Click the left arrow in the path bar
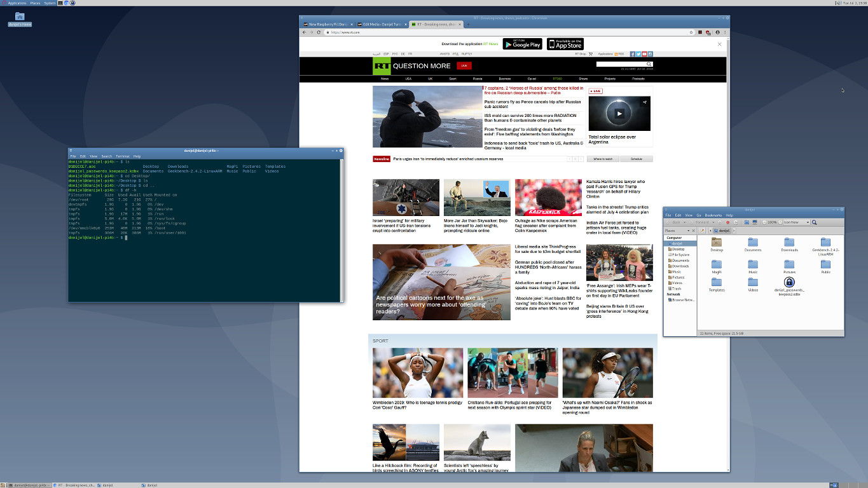Viewport: 868px width, 488px height. pos(710,231)
